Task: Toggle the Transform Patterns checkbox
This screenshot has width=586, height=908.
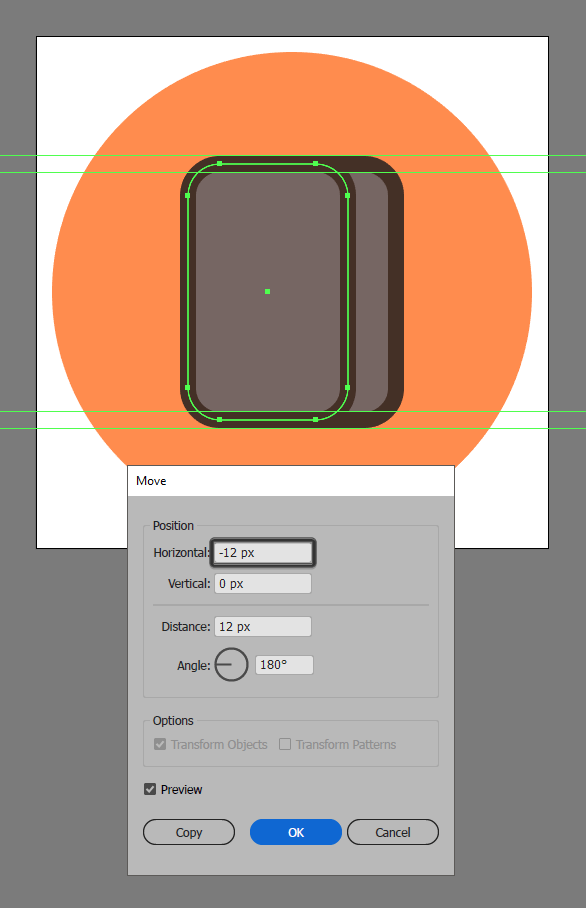Action: (x=285, y=744)
